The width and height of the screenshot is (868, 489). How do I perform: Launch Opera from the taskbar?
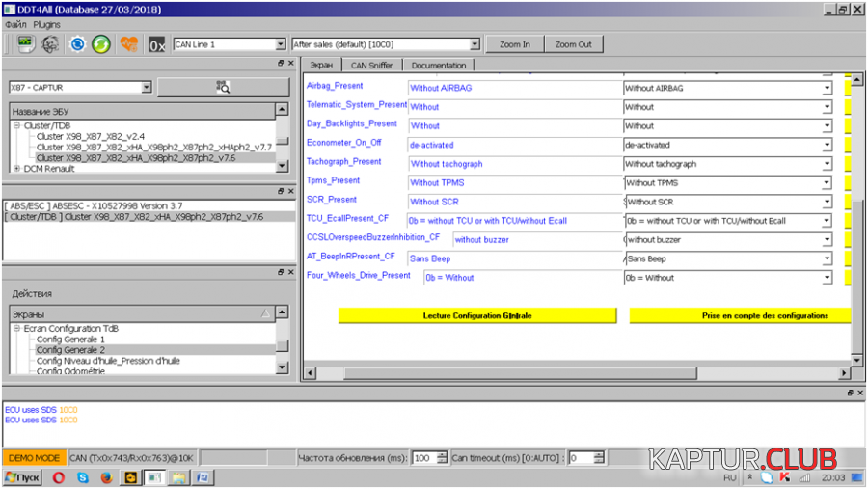pos(58,477)
